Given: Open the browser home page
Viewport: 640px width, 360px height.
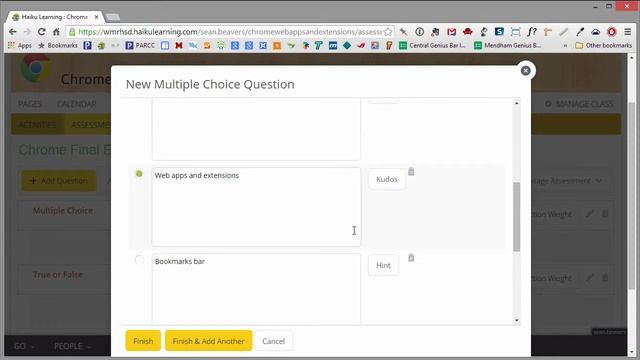Looking at the screenshot, I should click(56, 31).
